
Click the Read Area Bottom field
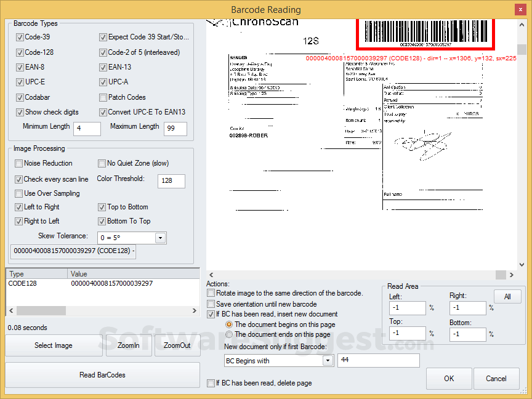(468, 334)
